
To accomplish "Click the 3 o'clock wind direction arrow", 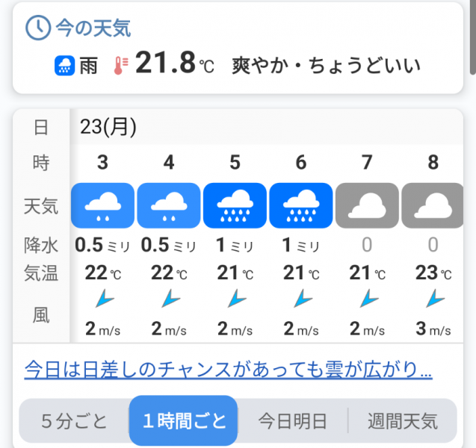I will tap(103, 300).
